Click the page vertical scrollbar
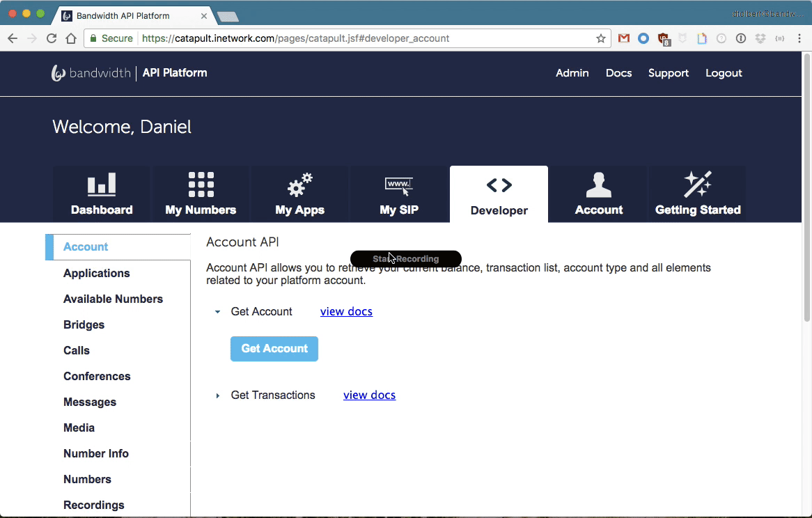Screen dimensions: 812x518 tap(806, 187)
